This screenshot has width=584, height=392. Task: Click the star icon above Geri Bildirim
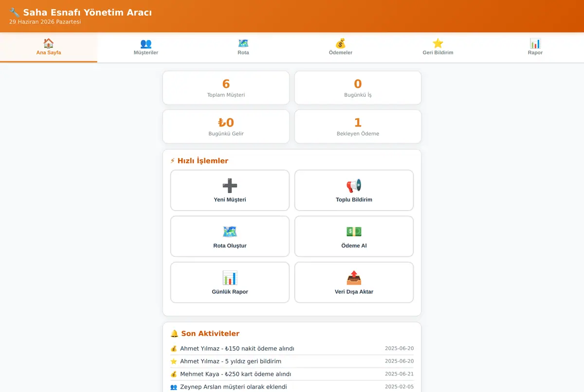click(438, 43)
